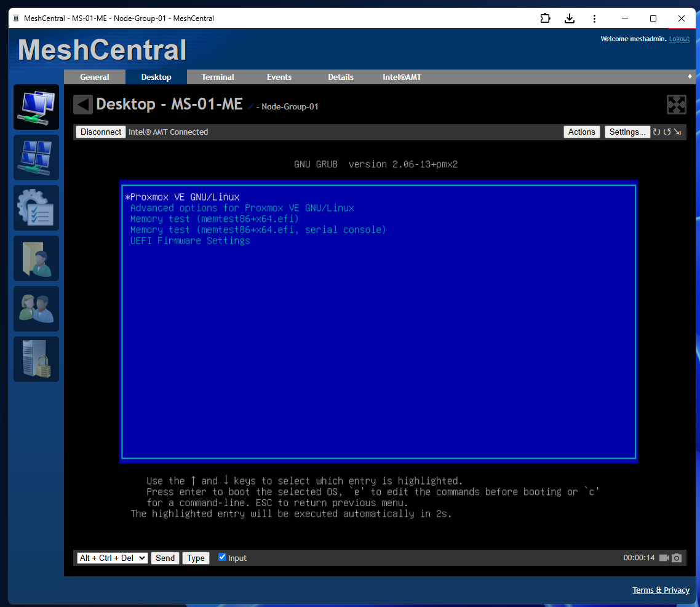Viewport: 700px width, 607px height.
Task: Open the My Users sidebar icon
Action: point(36,309)
